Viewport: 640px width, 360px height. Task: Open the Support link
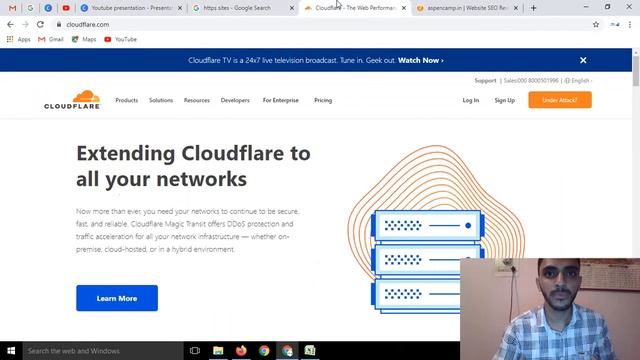click(485, 81)
